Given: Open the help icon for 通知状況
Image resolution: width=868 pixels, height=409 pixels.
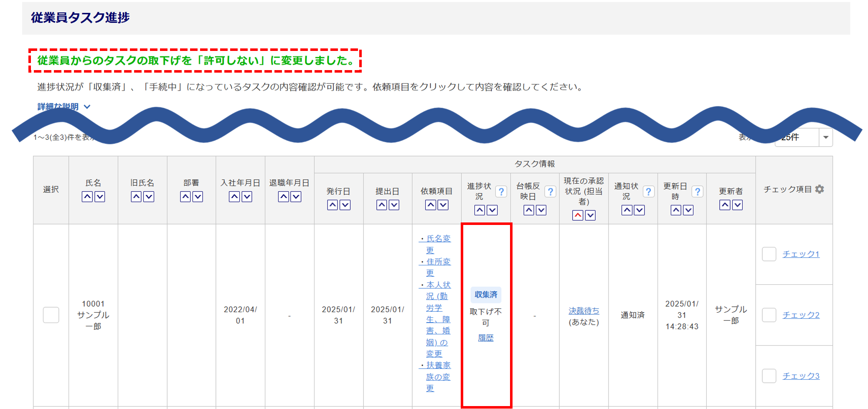Looking at the screenshot, I should pos(648,192).
